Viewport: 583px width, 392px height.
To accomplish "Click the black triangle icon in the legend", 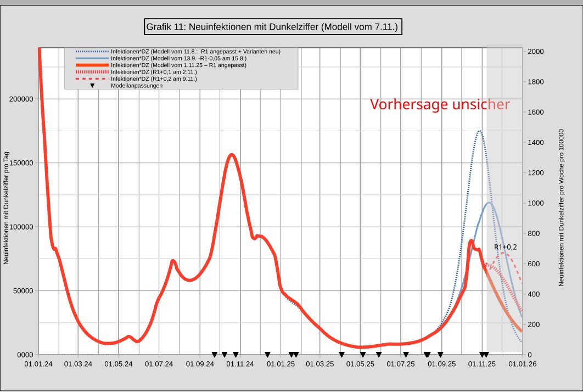I will [x=93, y=86].
